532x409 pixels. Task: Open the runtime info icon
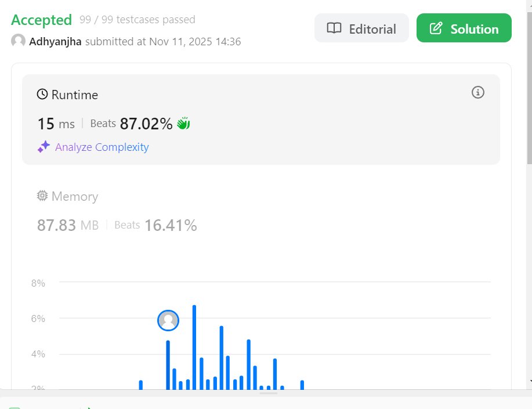click(x=477, y=92)
